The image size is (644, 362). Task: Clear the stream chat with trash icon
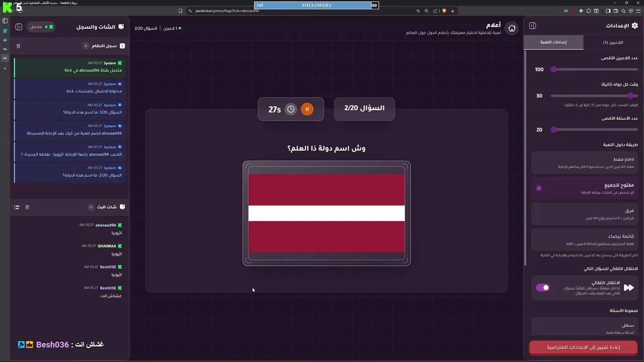27,207
